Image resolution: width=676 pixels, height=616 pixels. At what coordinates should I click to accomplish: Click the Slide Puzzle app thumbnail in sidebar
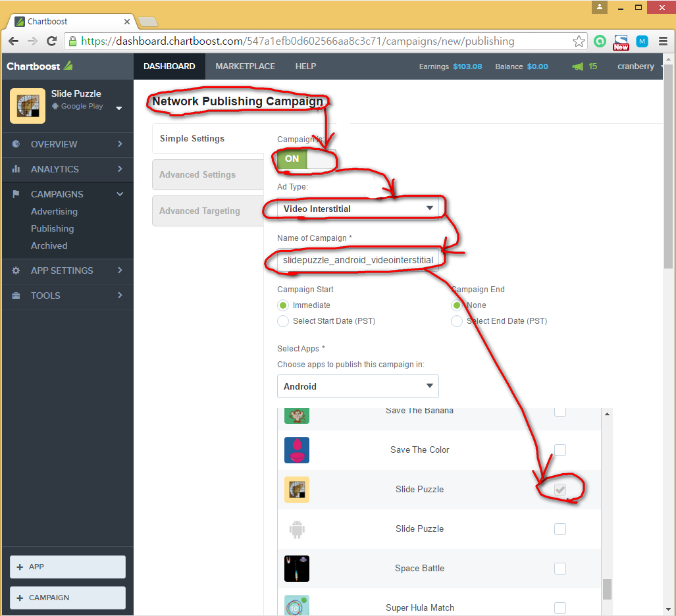28,106
